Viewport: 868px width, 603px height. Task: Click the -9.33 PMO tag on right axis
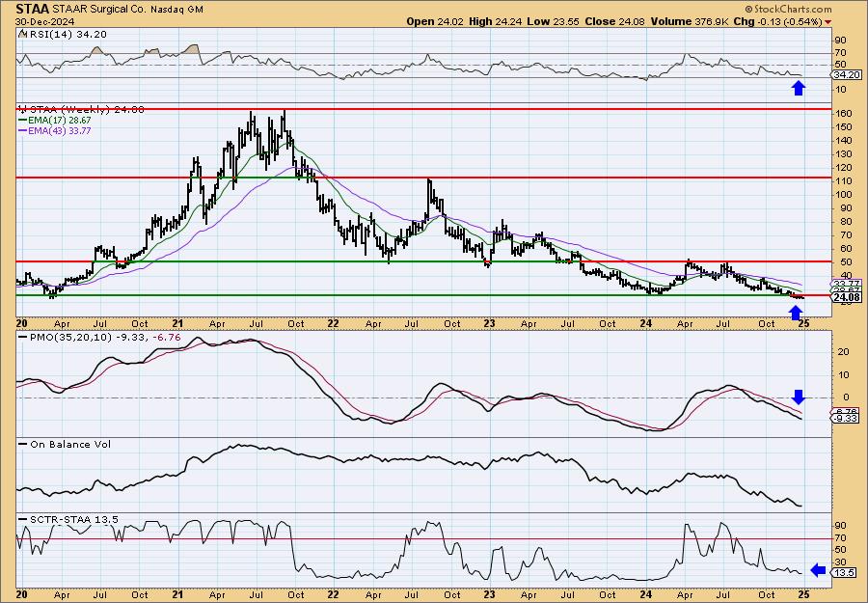tap(845, 419)
